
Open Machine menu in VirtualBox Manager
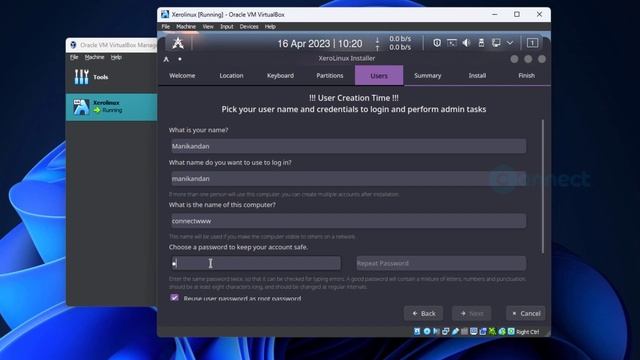click(94, 57)
